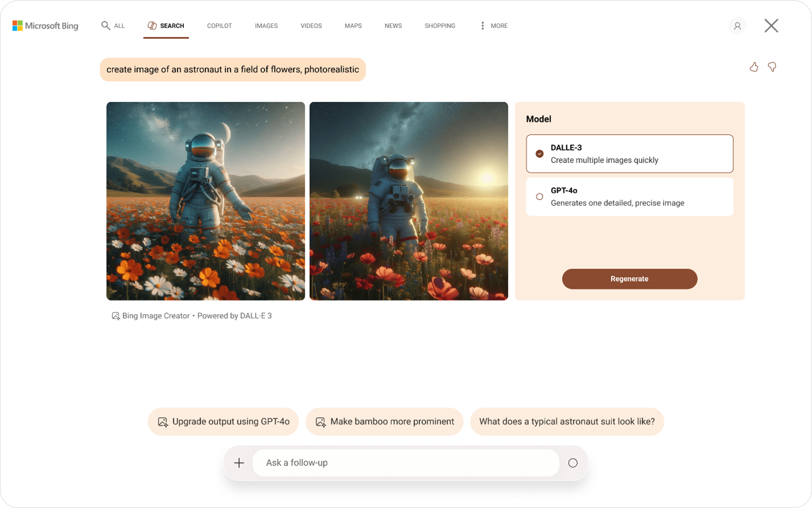Click the Upgrade output using GPT-4o chip

coord(223,421)
